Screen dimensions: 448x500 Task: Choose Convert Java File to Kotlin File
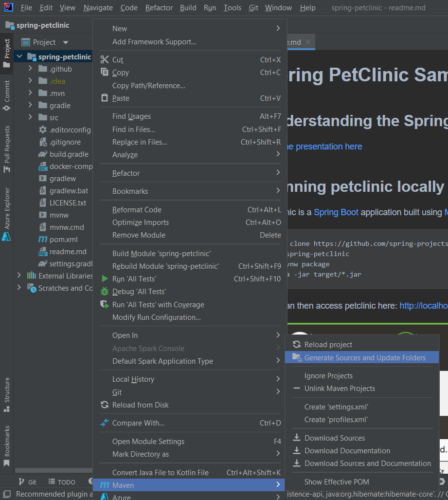tap(190, 472)
